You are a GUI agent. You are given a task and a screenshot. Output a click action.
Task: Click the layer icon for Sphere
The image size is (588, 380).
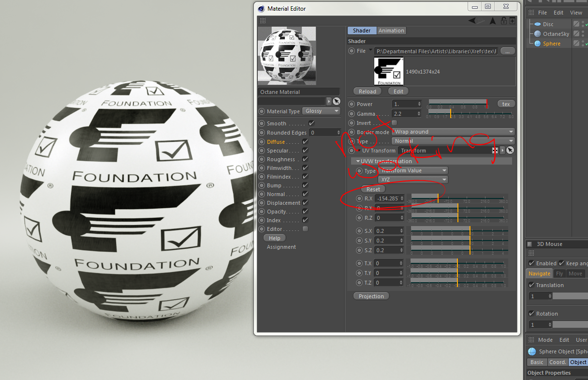(x=576, y=44)
